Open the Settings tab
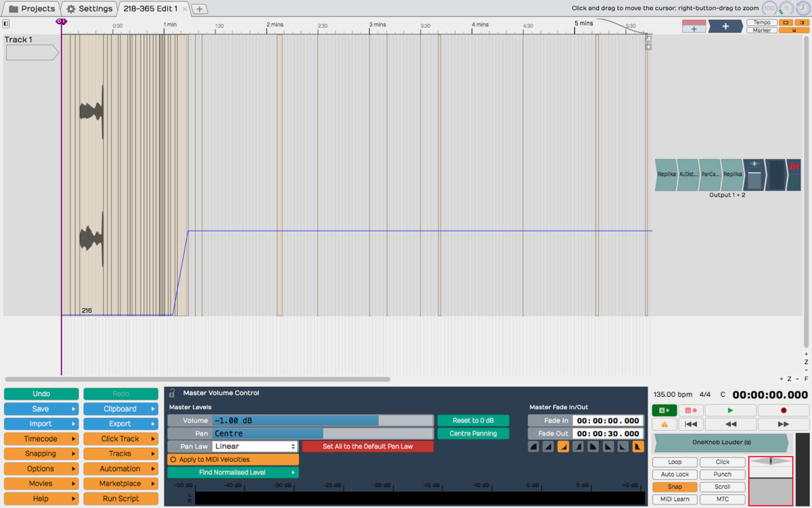This screenshot has width=812, height=508. tap(89, 9)
